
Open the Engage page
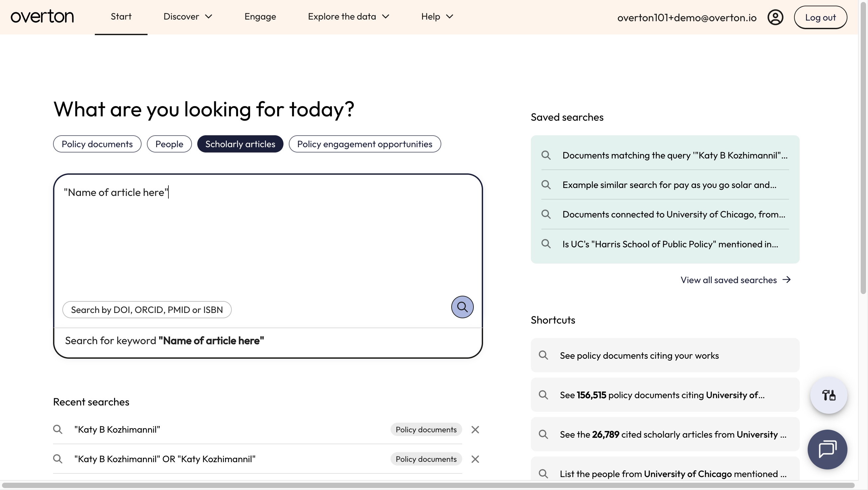260,17
